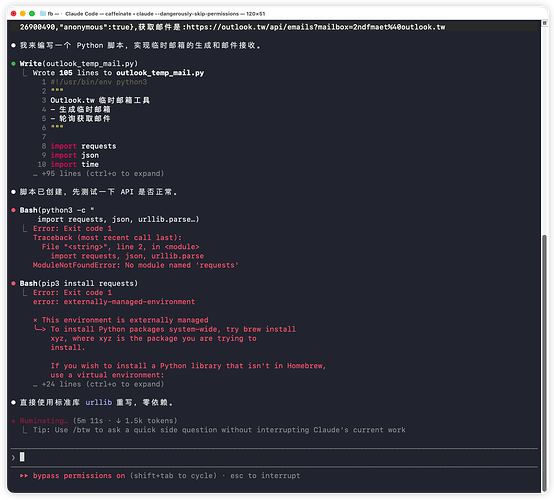Click the green zoom window button
Viewport: 554px width, 500px height.
[x=32, y=13]
